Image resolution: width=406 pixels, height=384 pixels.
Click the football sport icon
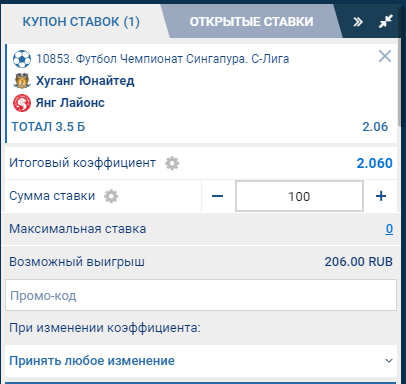[22, 59]
